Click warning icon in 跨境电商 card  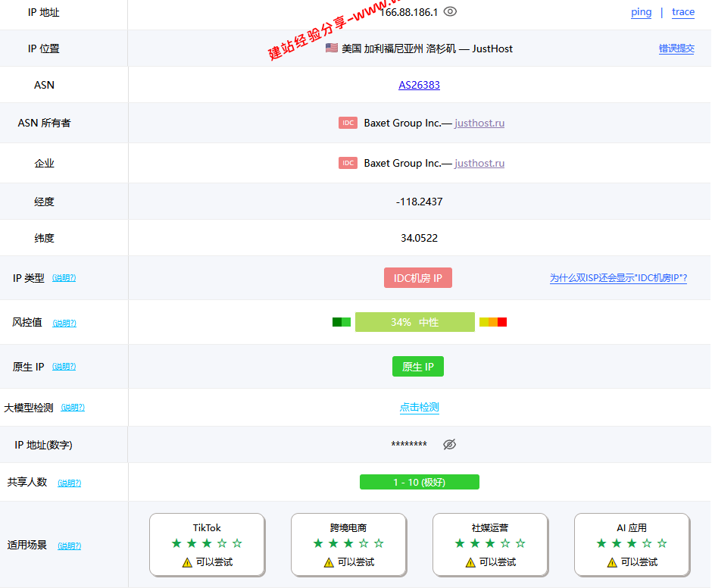[x=329, y=562]
